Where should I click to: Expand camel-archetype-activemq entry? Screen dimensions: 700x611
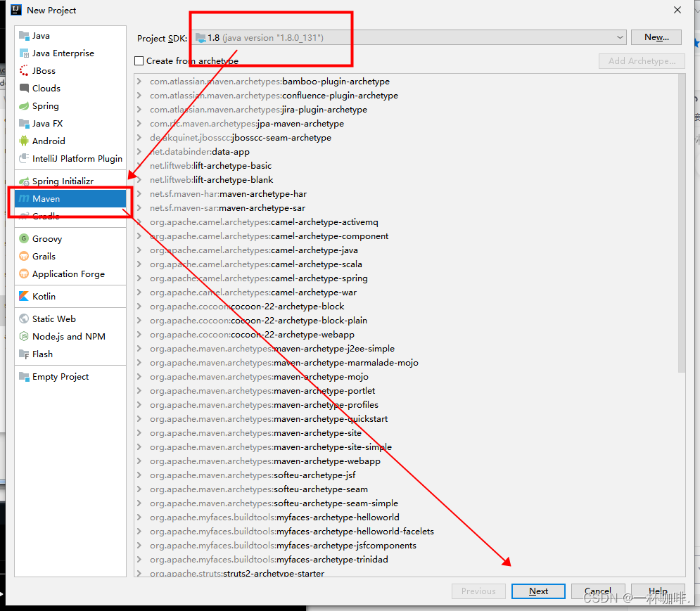tap(139, 221)
